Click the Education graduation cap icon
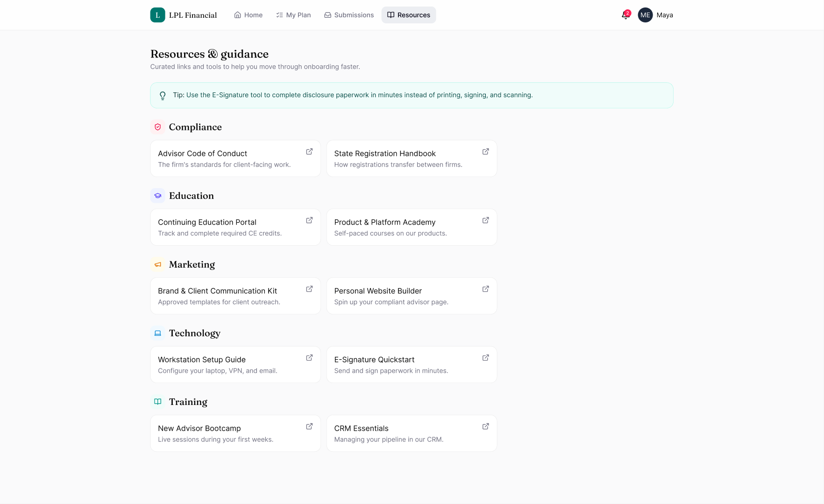The image size is (824, 504). (157, 196)
